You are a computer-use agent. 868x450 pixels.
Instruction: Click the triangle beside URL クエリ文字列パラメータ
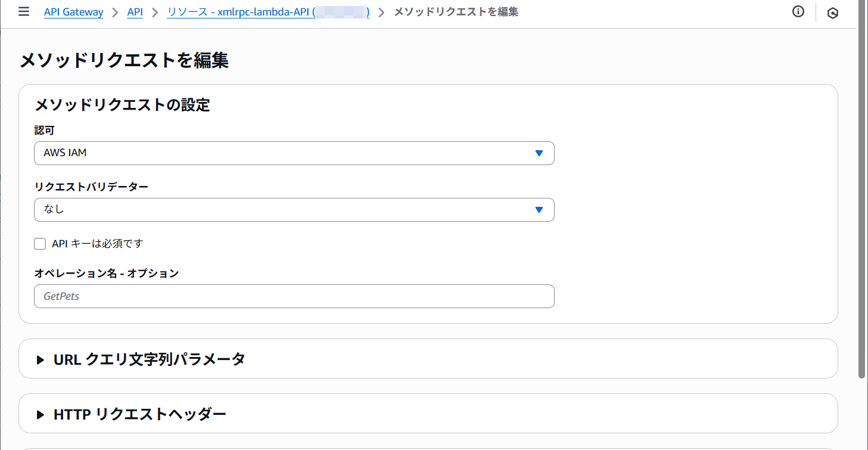(x=41, y=359)
